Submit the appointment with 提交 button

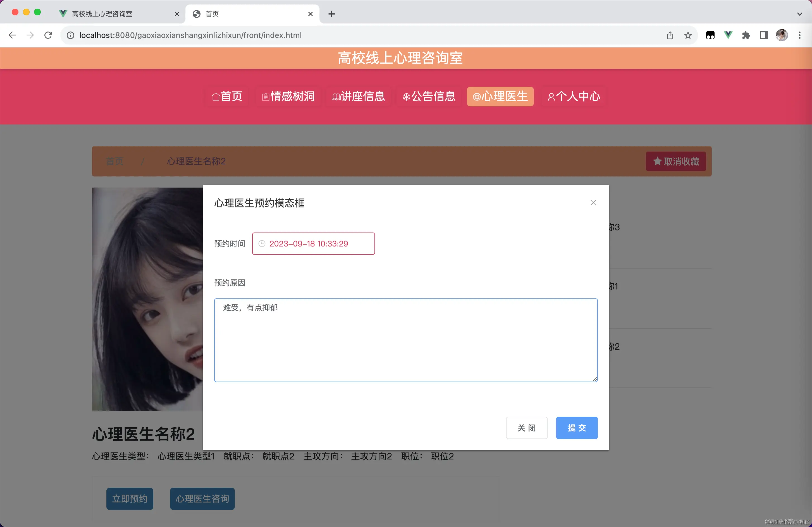pos(577,428)
